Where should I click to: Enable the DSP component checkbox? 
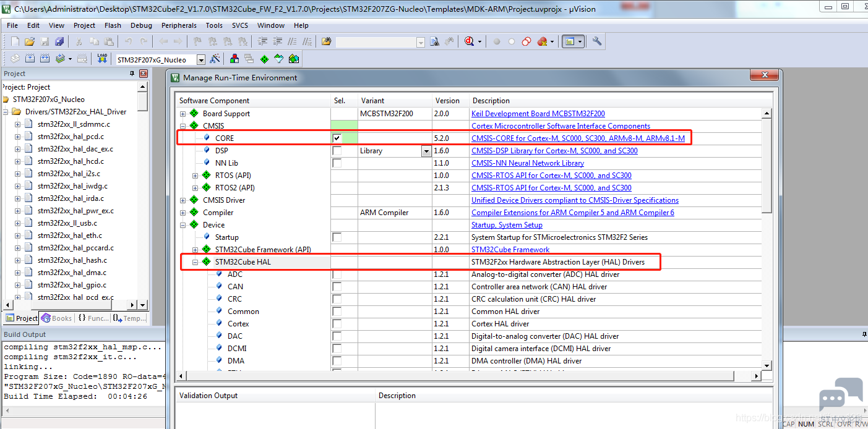point(337,151)
